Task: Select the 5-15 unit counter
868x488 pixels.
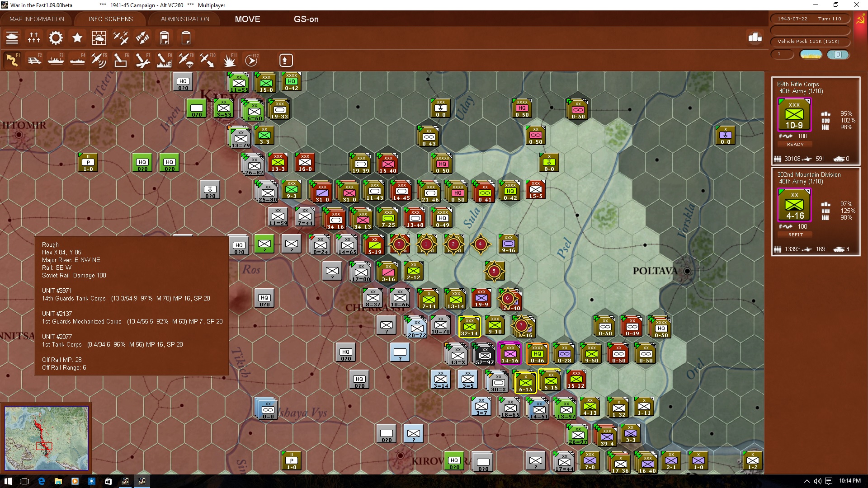Action: click(551, 380)
